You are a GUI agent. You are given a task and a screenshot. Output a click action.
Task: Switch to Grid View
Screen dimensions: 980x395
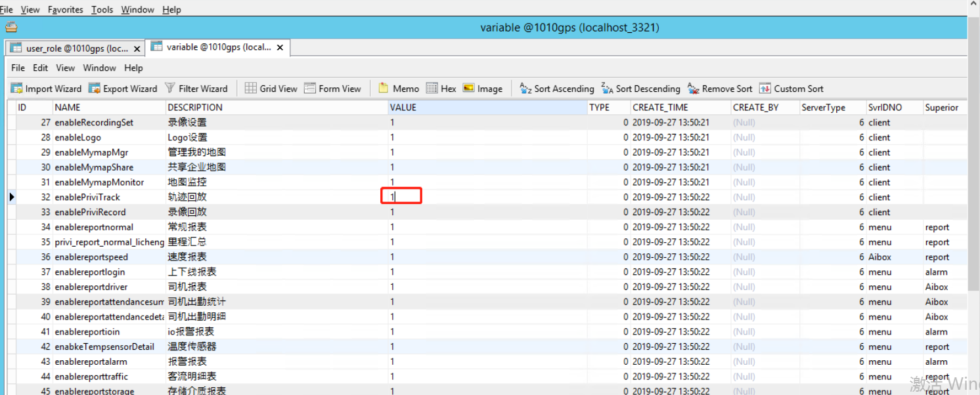point(271,89)
